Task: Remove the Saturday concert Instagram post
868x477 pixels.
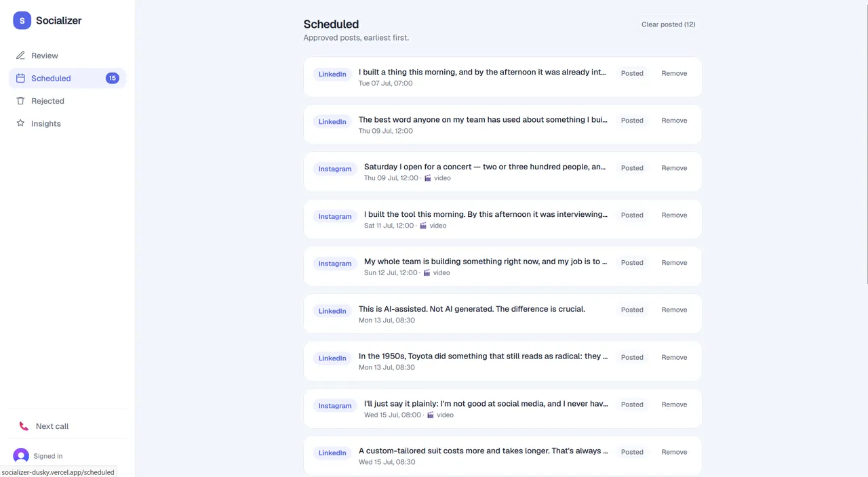Action: [674, 168]
